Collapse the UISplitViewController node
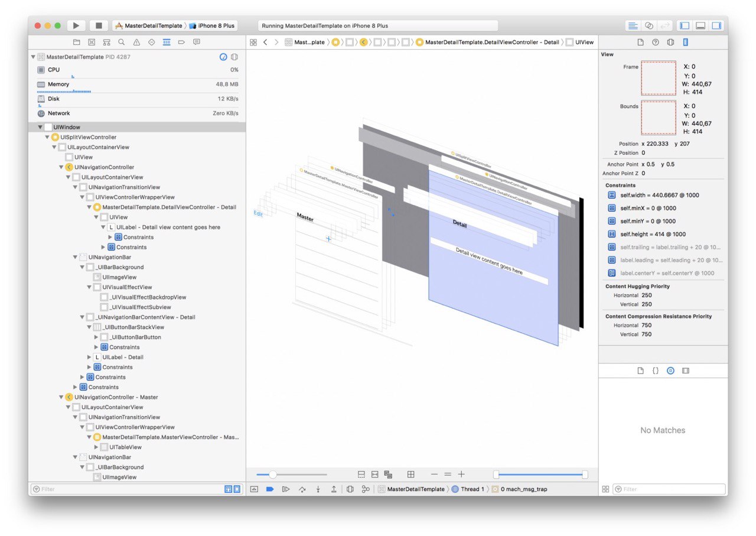 click(x=47, y=137)
